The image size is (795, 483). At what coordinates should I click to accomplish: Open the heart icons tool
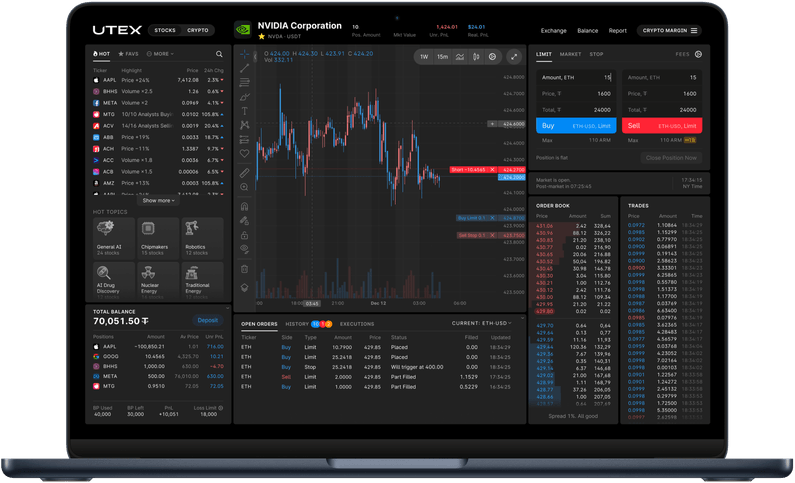pos(244,154)
